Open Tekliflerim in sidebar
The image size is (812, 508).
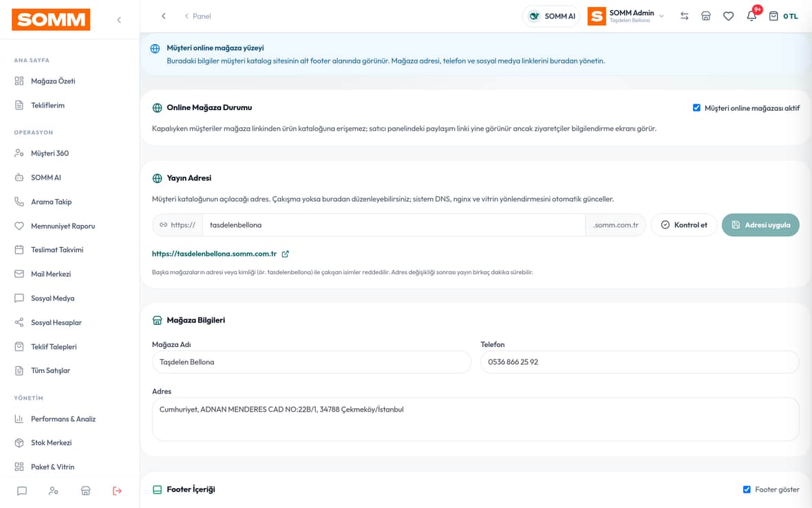(47, 105)
